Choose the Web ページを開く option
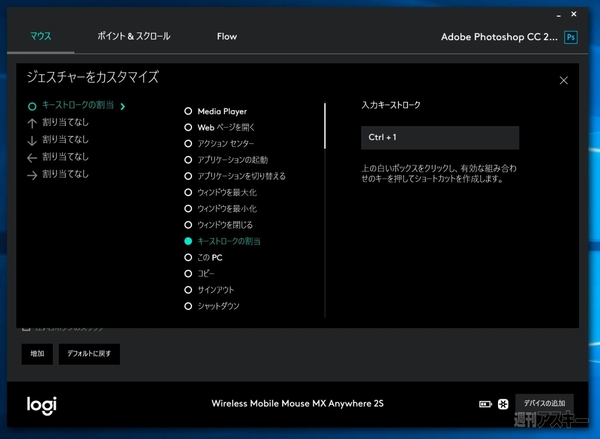 coord(219,127)
